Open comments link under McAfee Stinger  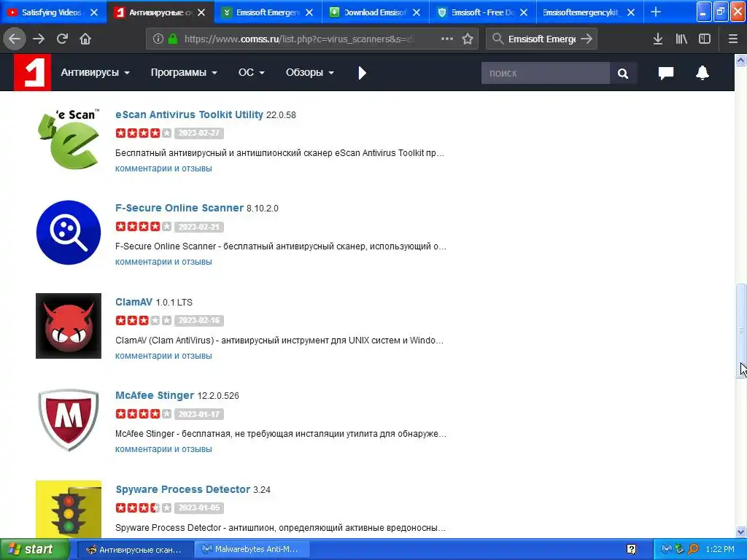coord(163,449)
